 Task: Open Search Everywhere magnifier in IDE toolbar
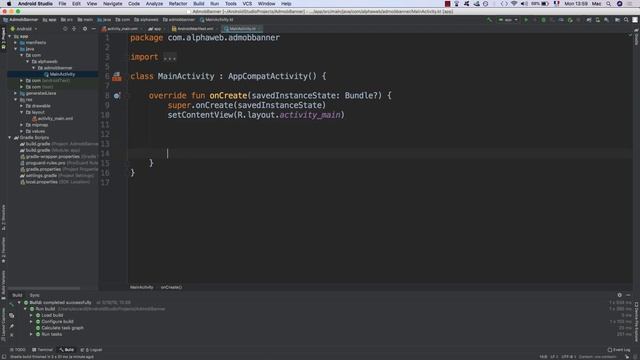tap(626, 20)
